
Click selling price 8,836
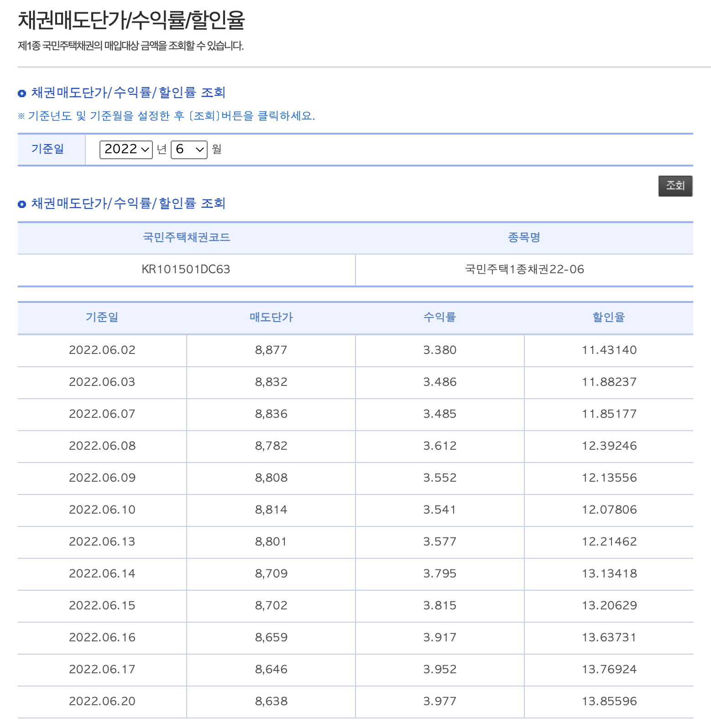[x=271, y=414]
